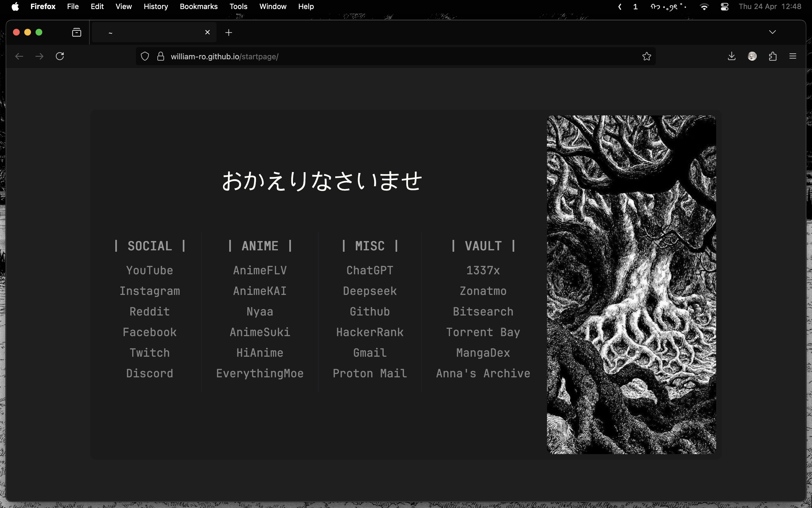The width and height of the screenshot is (812, 508).
Task: Open the Extensions puzzle icon
Action: [x=773, y=56]
